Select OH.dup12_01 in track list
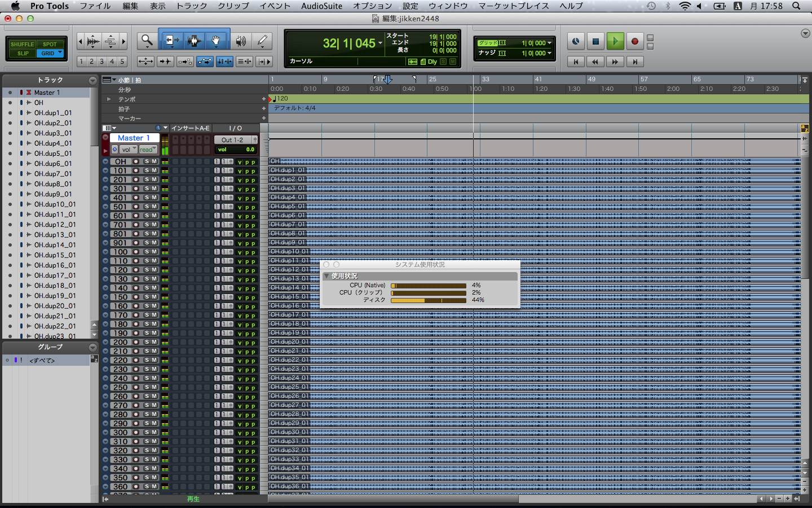 point(54,225)
